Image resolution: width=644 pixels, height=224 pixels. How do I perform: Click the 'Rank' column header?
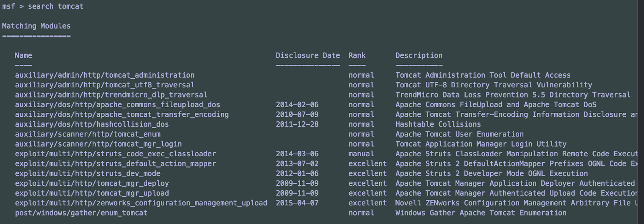(357, 56)
